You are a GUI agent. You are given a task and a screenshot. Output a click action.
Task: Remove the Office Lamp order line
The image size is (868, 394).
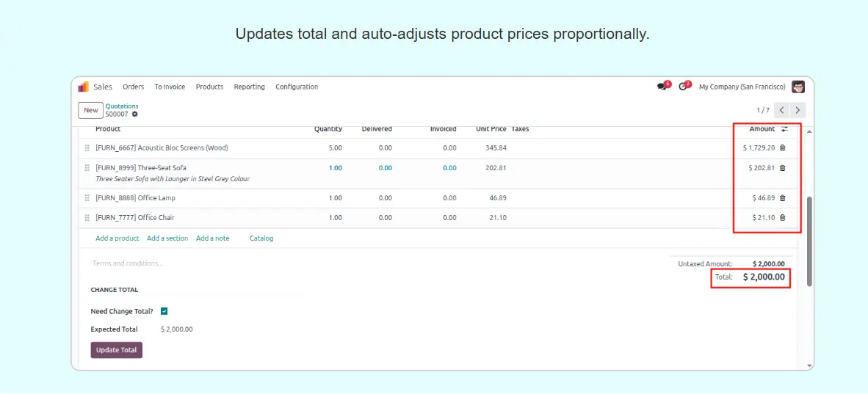(782, 198)
